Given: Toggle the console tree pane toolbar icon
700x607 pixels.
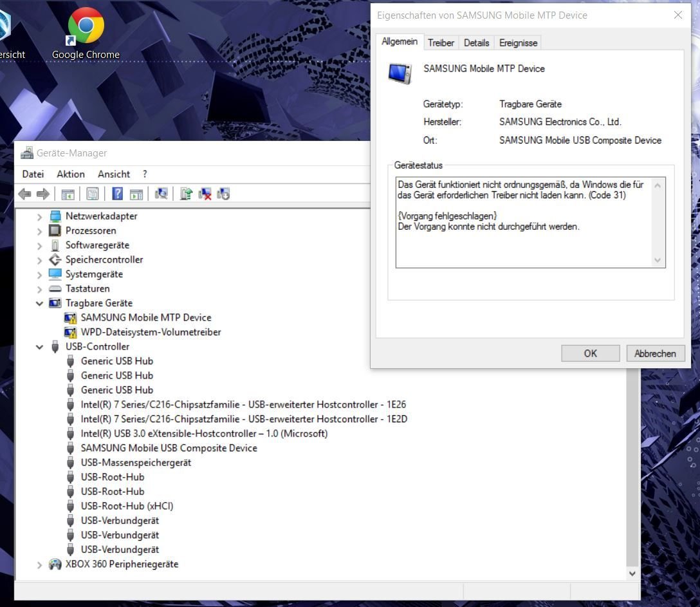Looking at the screenshot, I should [x=68, y=194].
